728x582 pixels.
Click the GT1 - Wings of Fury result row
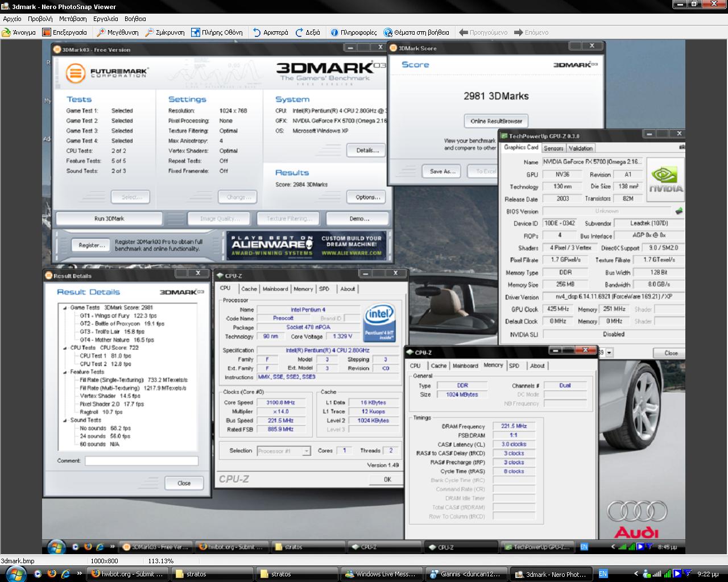pyautogui.click(x=118, y=315)
